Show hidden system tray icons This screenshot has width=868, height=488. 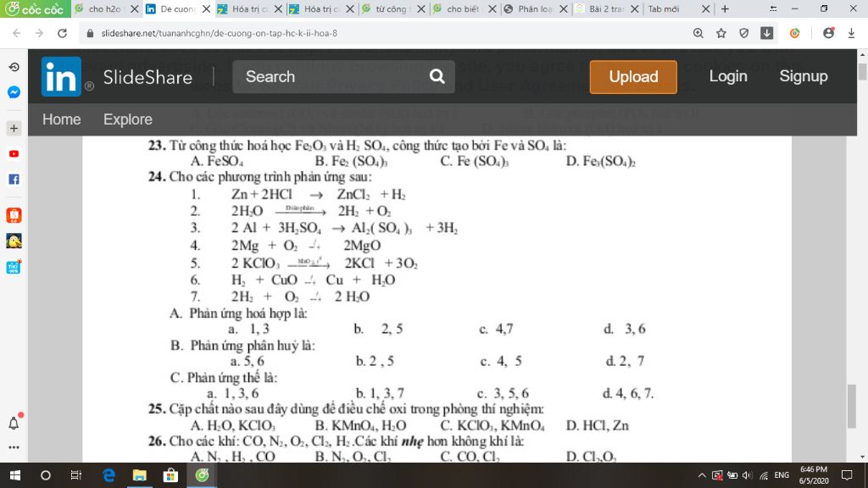tap(701, 475)
